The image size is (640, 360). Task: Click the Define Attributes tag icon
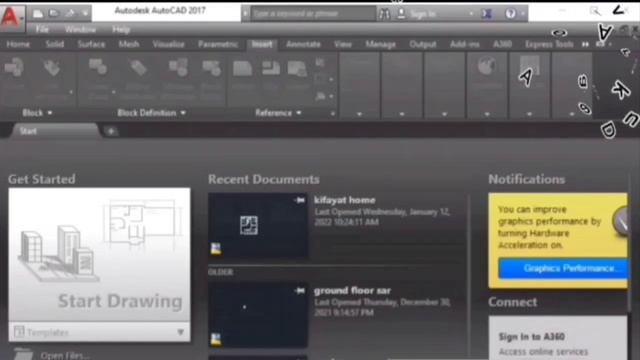tap(138, 68)
